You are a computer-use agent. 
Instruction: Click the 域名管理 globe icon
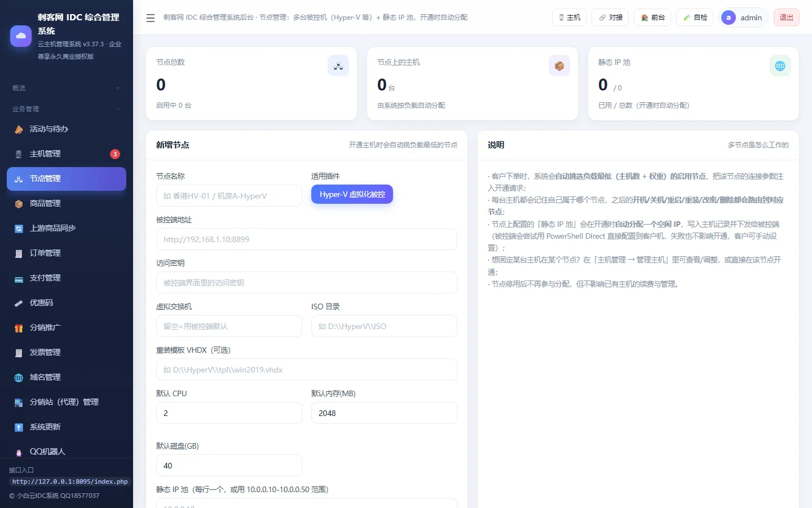tap(19, 378)
